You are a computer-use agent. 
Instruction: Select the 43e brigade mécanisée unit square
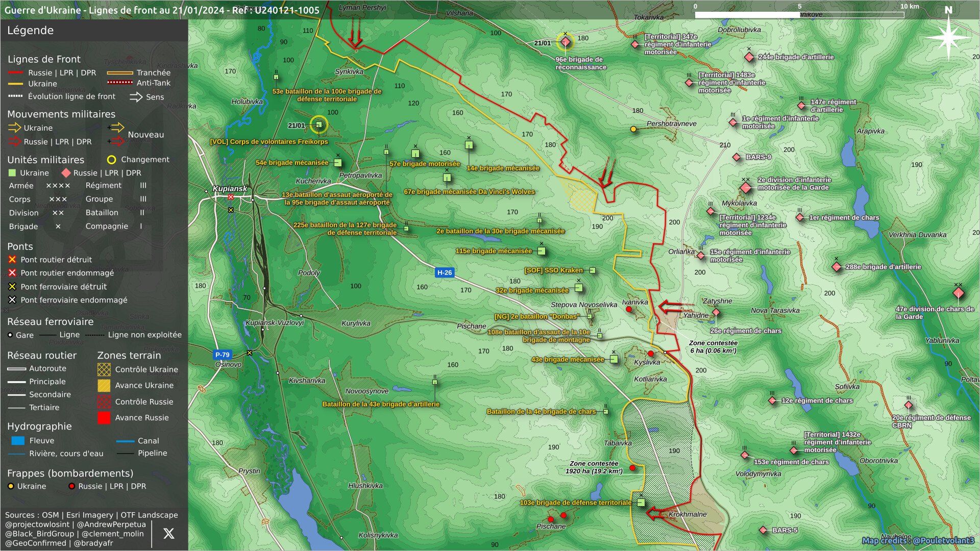(614, 359)
